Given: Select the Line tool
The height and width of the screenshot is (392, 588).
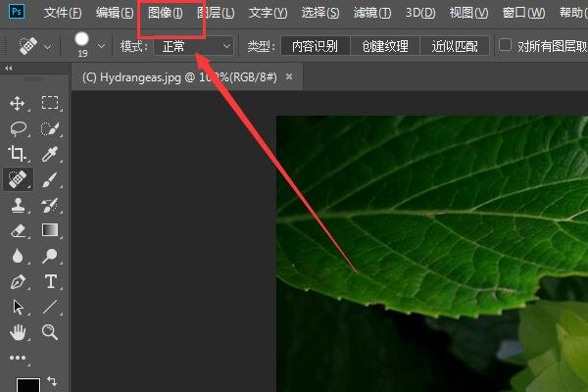Looking at the screenshot, I should pyautogui.click(x=50, y=307).
